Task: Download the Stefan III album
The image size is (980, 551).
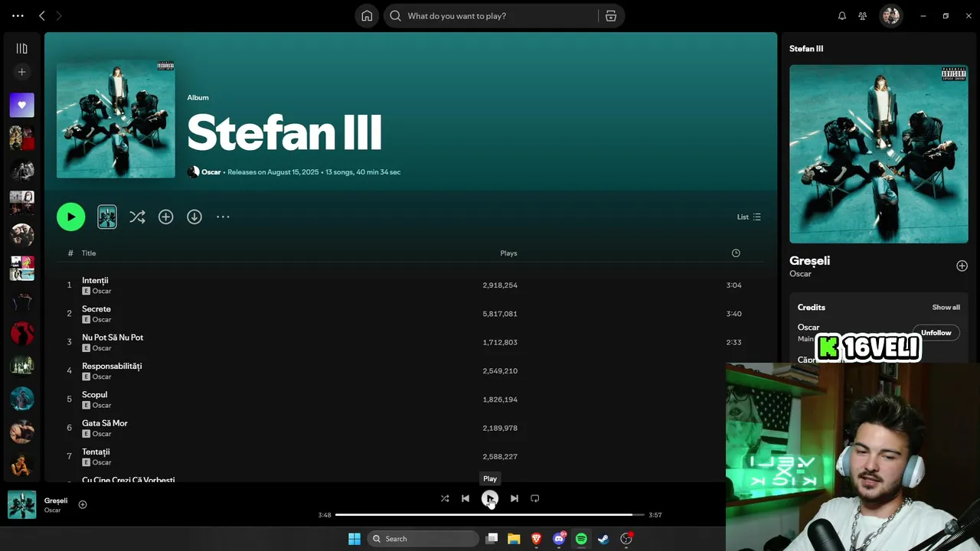Action: 194,217
